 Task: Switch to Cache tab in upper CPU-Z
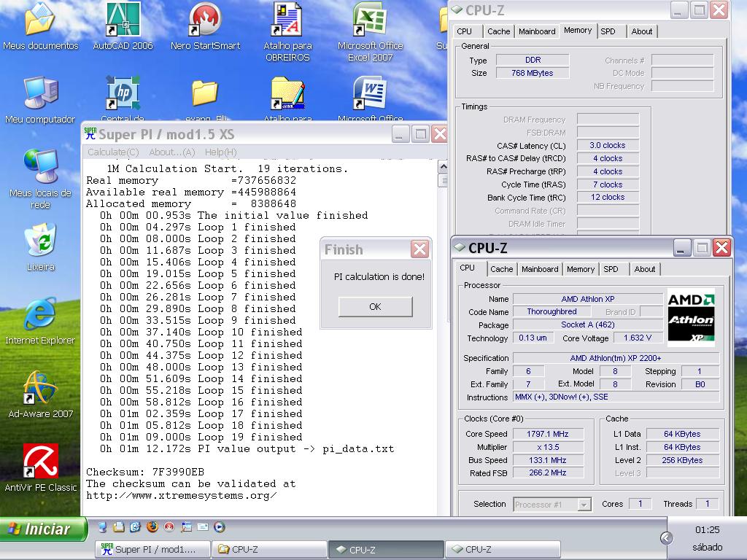click(498, 31)
